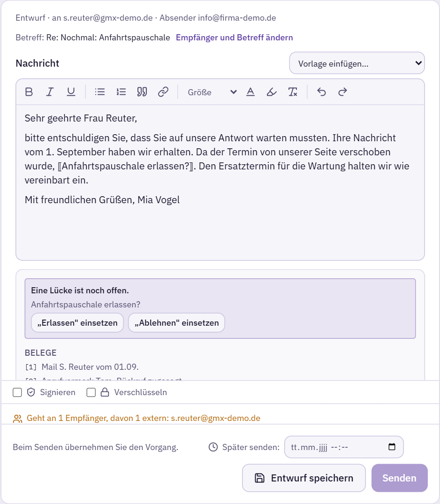The image size is (440, 504).
Task: Underline the selected text
Action: pyautogui.click(x=71, y=92)
